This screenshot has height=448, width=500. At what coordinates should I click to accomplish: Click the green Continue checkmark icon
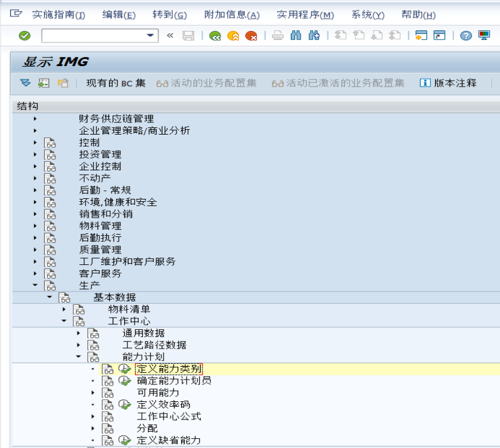point(24,36)
